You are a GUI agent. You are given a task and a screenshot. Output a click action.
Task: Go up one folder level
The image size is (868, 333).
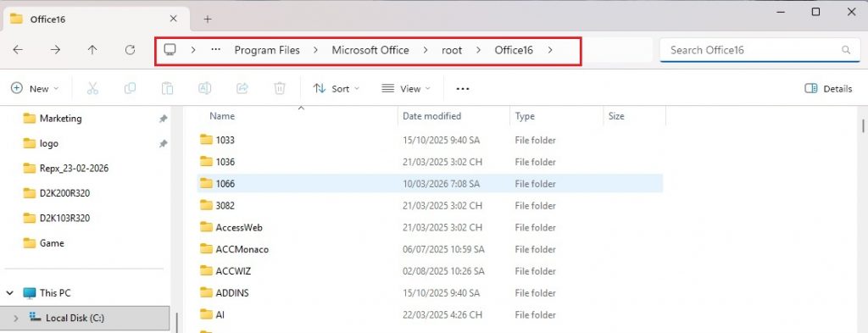coord(92,50)
